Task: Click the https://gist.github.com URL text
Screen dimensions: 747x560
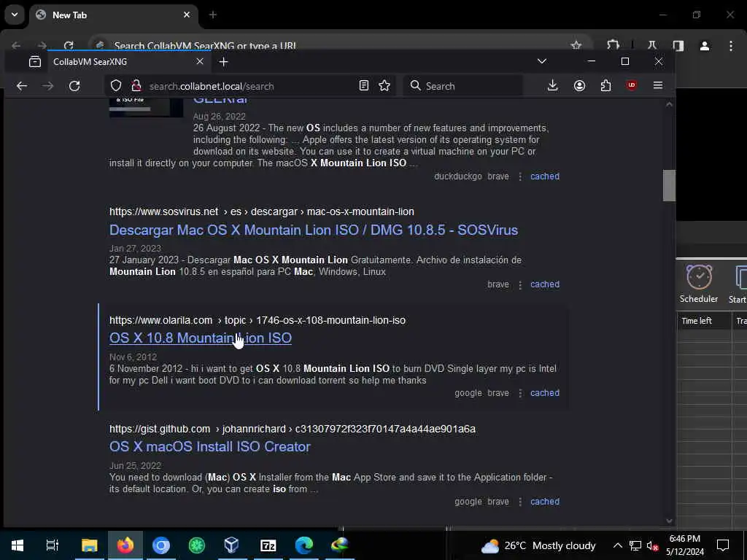Action: (160, 429)
